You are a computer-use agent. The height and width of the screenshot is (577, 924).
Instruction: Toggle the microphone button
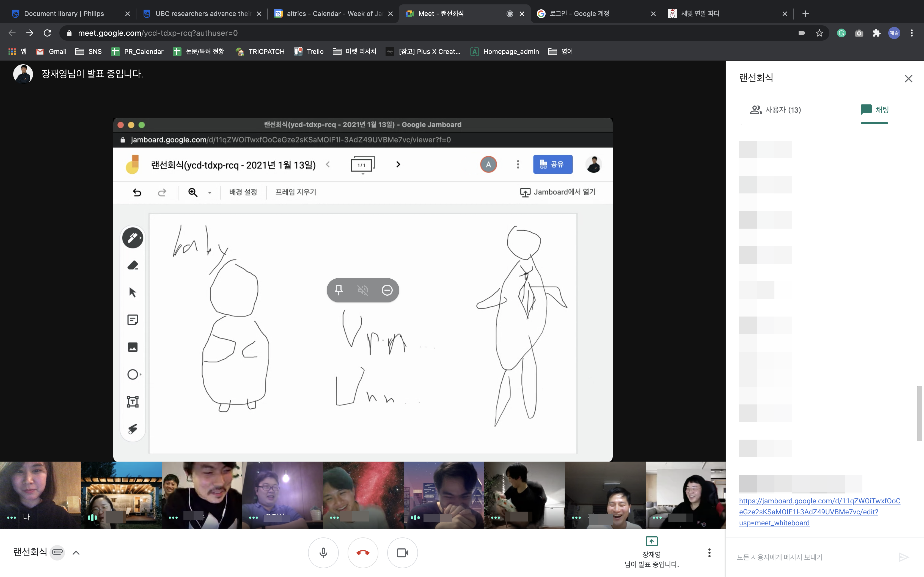(x=323, y=553)
